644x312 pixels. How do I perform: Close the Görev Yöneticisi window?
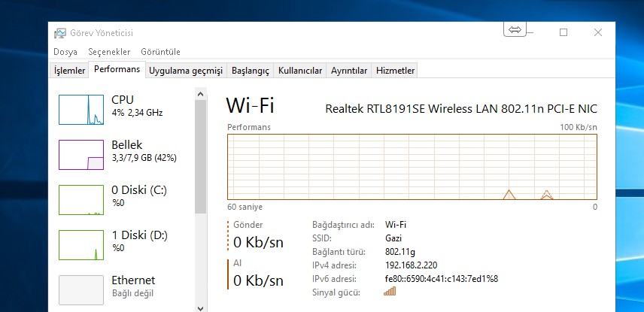click(598, 32)
